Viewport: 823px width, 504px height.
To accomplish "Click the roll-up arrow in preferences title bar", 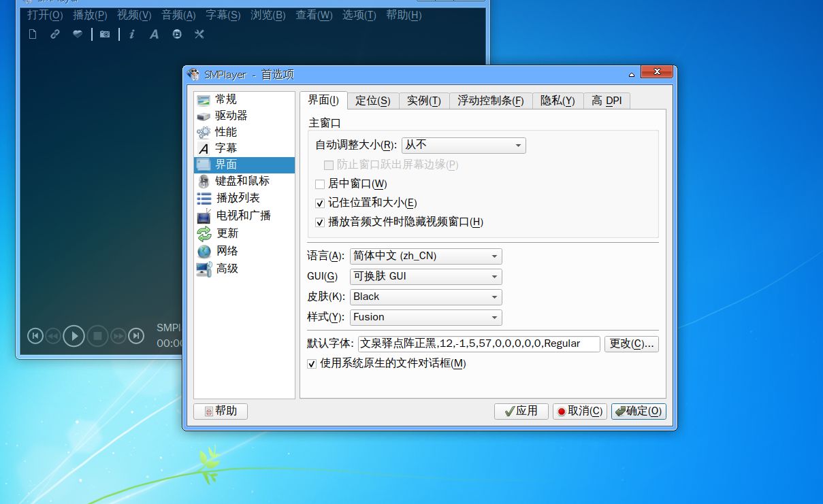I will point(632,75).
